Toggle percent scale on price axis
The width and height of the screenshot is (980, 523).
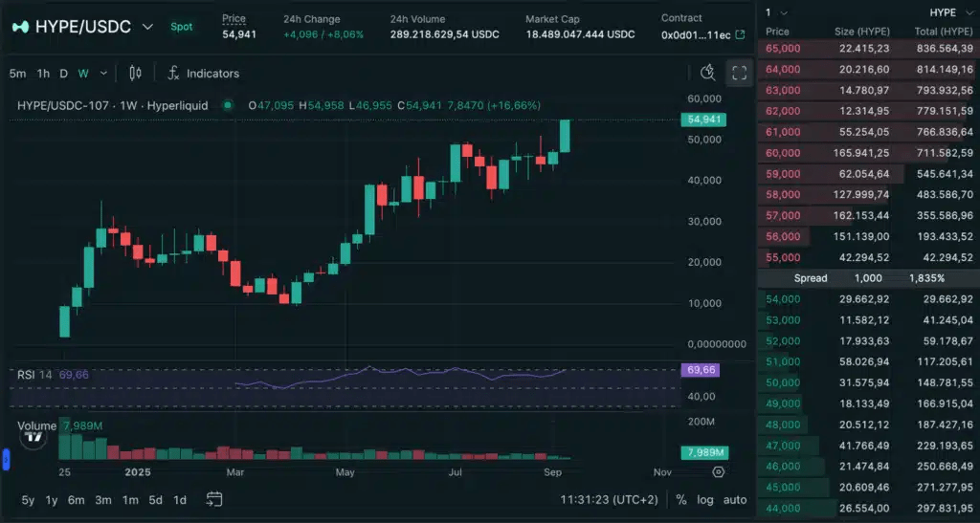pyautogui.click(x=681, y=499)
